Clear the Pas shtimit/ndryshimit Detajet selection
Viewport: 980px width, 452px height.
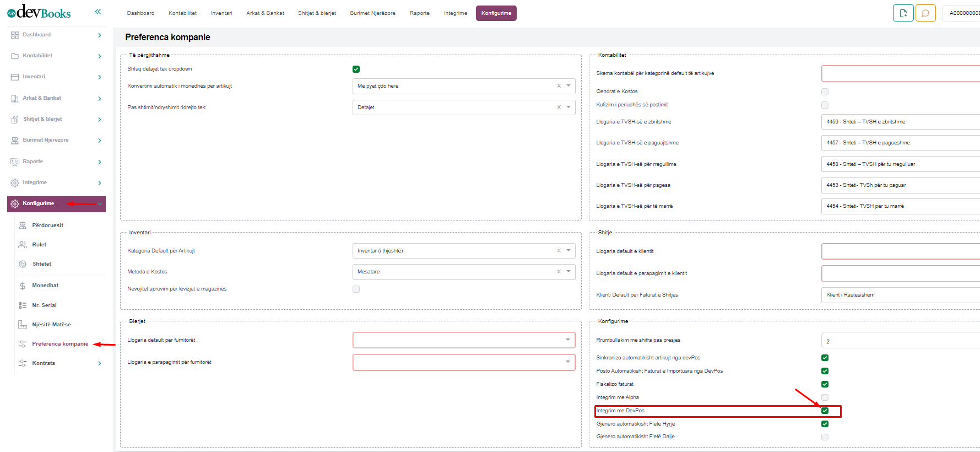point(559,107)
